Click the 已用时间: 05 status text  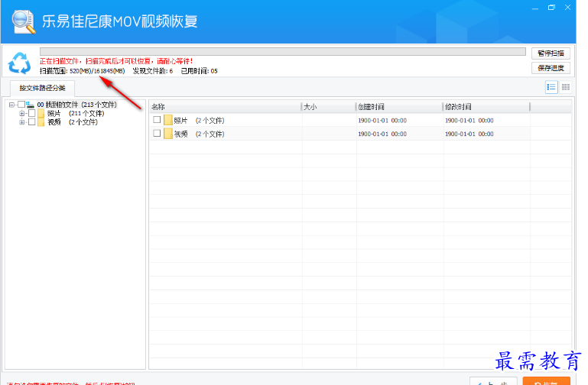pyautogui.click(x=199, y=71)
